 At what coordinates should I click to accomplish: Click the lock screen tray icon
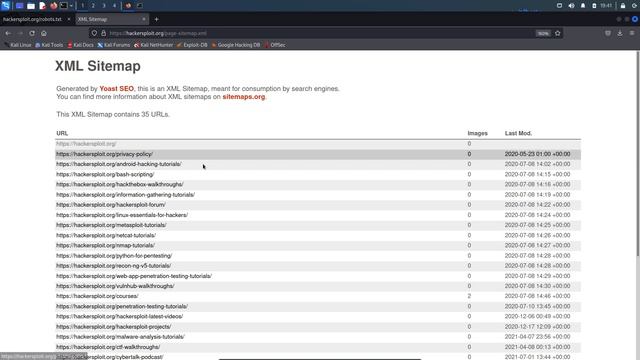tap(623, 6)
